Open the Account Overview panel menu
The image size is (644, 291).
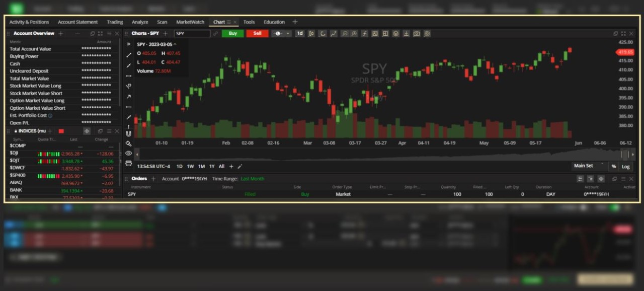click(109, 34)
